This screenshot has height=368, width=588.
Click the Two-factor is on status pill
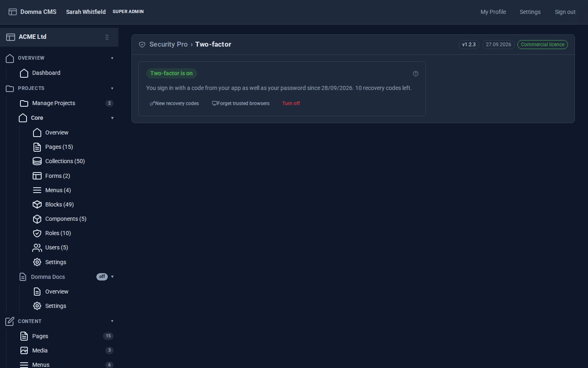pyautogui.click(x=171, y=73)
